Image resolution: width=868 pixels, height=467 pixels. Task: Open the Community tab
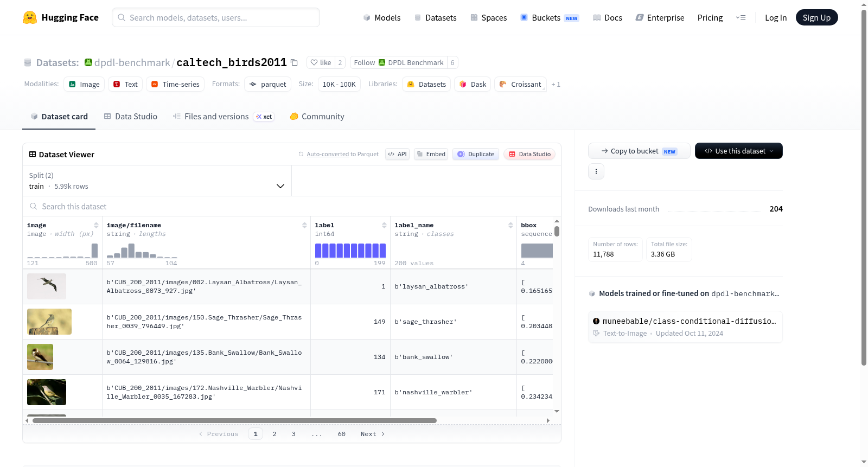(x=317, y=116)
